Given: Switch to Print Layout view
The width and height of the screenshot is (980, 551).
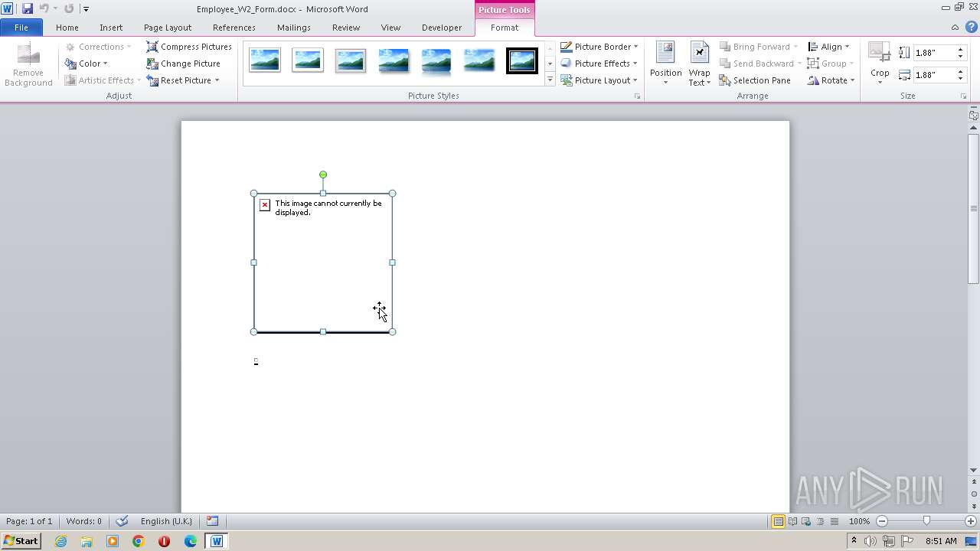Looking at the screenshot, I should 778,521.
